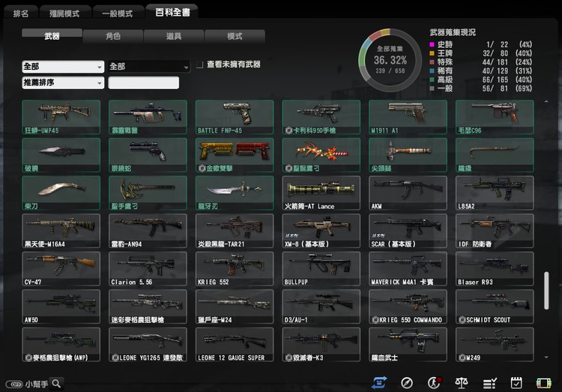The height and width of the screenshot is (392, 562).
Task: Select the BATTLE FNP-45 pistol card
Action: pyautogui.click(x=235, y=117)
